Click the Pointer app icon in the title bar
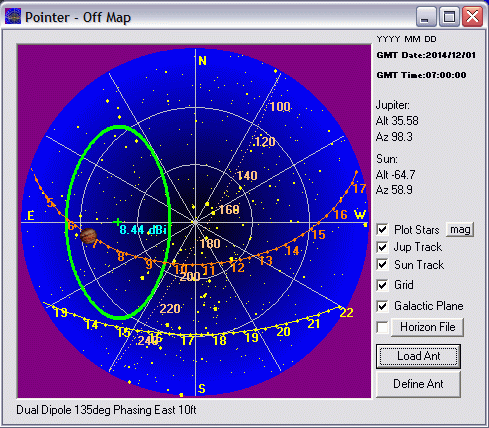This screenshot has height=428, width=489. pos(13,16)
